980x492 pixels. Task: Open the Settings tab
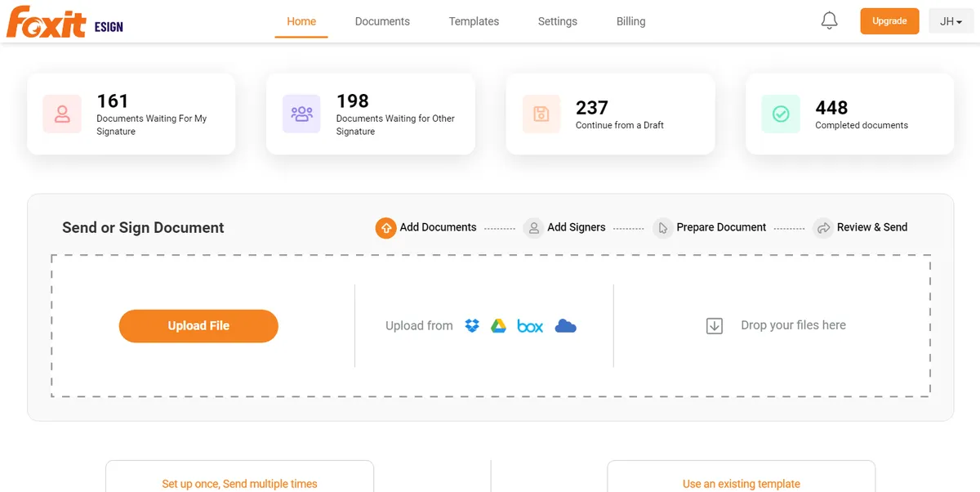click(x=558, y=21)
